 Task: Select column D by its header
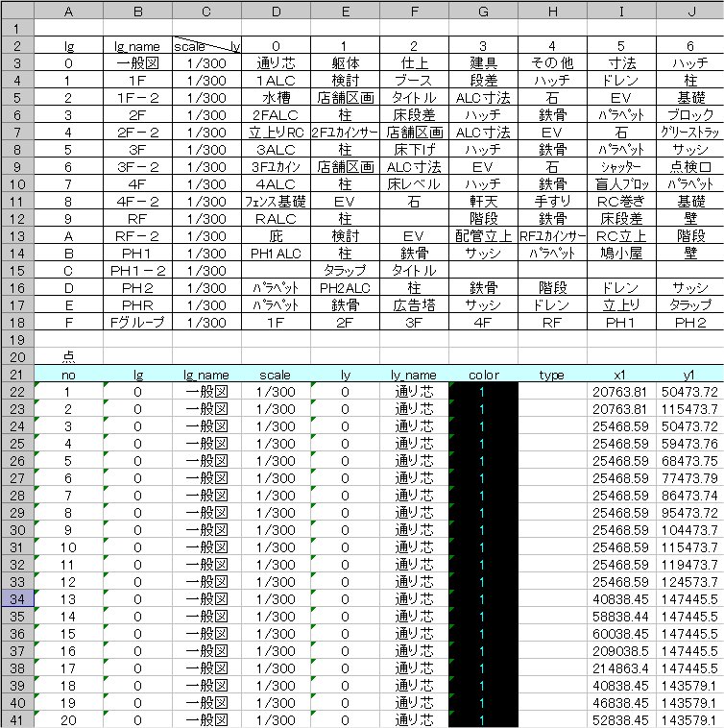(276, 10)
